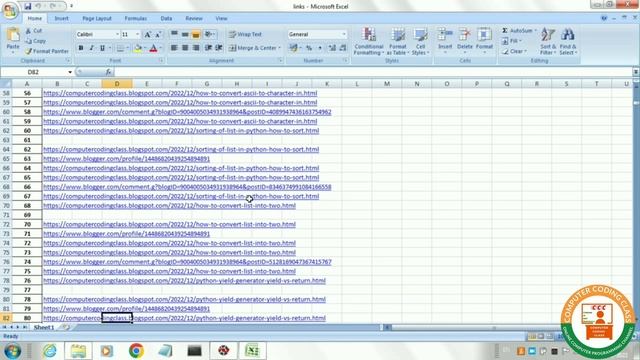Open the font size dropdown
640x360 pixels.
coord(138,35)
